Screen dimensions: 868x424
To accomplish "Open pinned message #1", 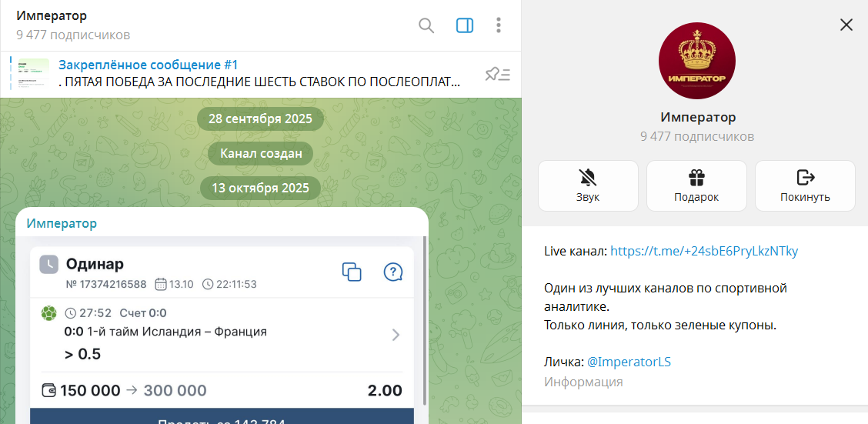I will (259, 74).
